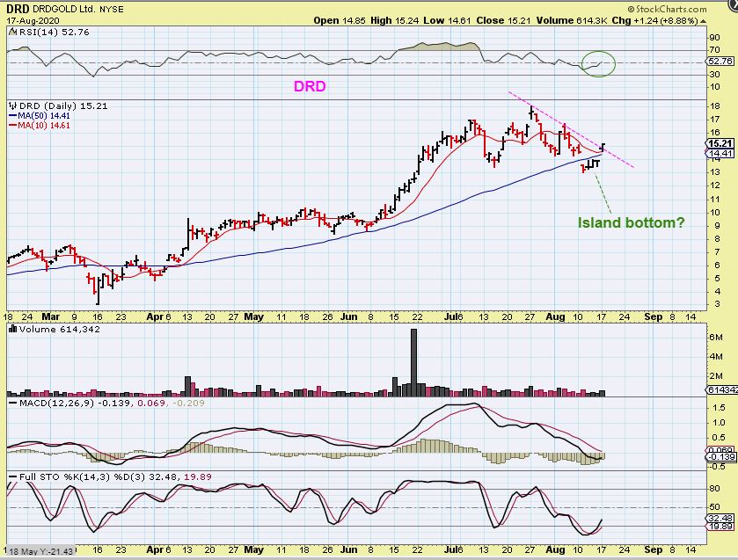Click the 'DRD (Daily) 15.21' legend label
738x560 pixels.
coord(63,105)
